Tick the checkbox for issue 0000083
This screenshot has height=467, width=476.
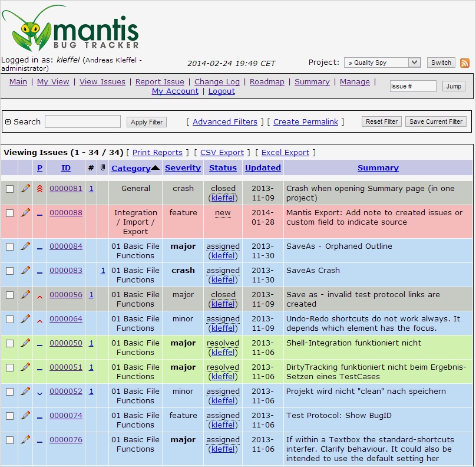[9, 271]
